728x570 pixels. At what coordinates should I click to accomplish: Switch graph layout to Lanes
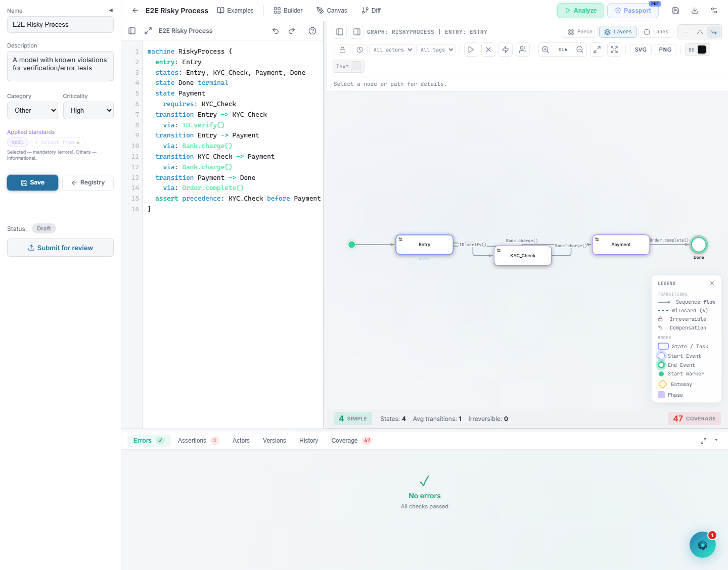click(x=656, y=32)
